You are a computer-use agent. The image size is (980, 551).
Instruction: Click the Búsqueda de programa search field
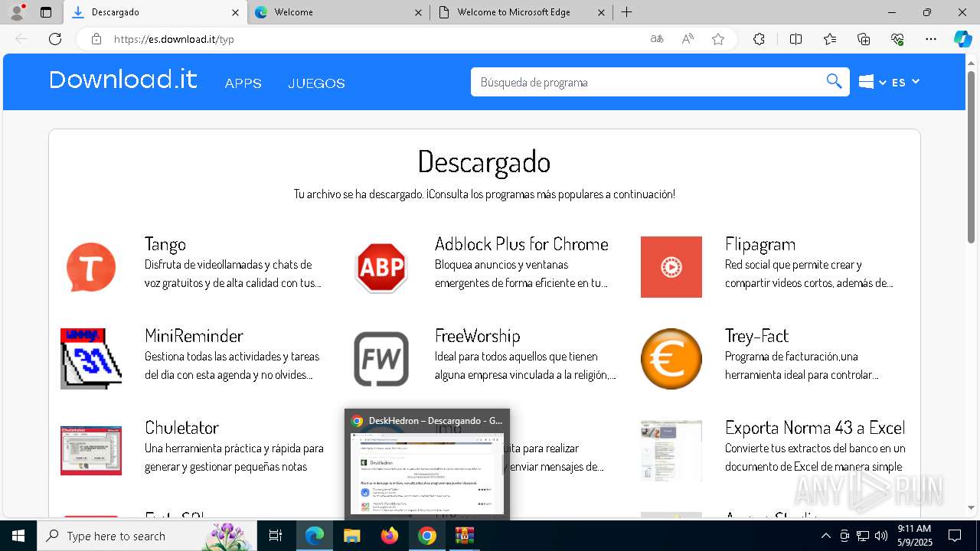(x=647, y=82)
